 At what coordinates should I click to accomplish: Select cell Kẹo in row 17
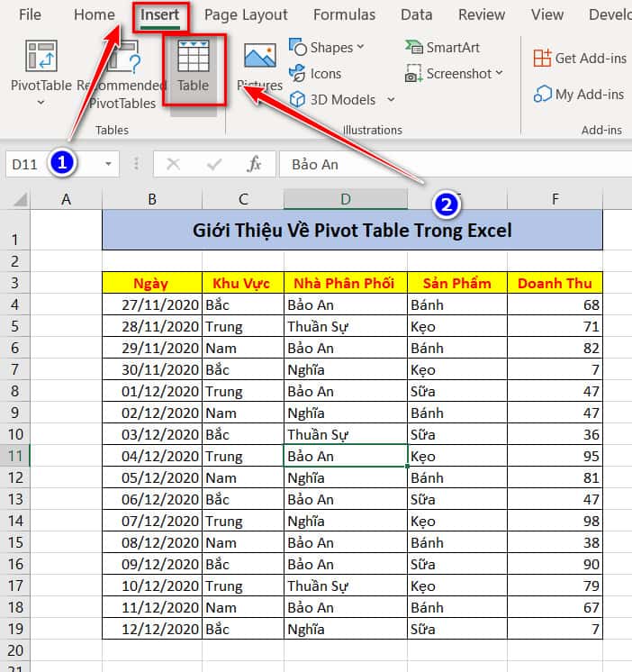click(x=457, y=586)
